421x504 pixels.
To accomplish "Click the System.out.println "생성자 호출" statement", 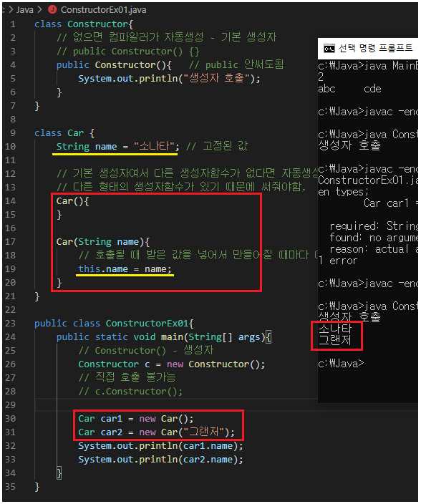I will 170,79.
